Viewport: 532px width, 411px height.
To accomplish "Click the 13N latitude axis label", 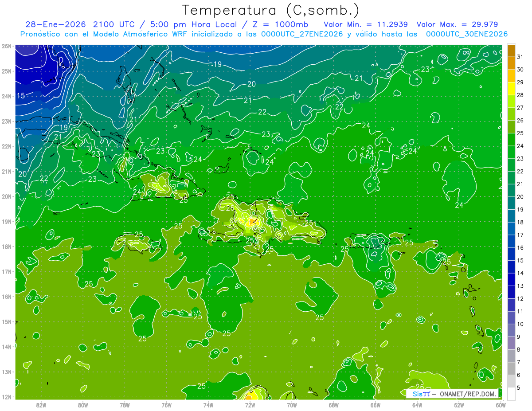I will click(6, 372).
